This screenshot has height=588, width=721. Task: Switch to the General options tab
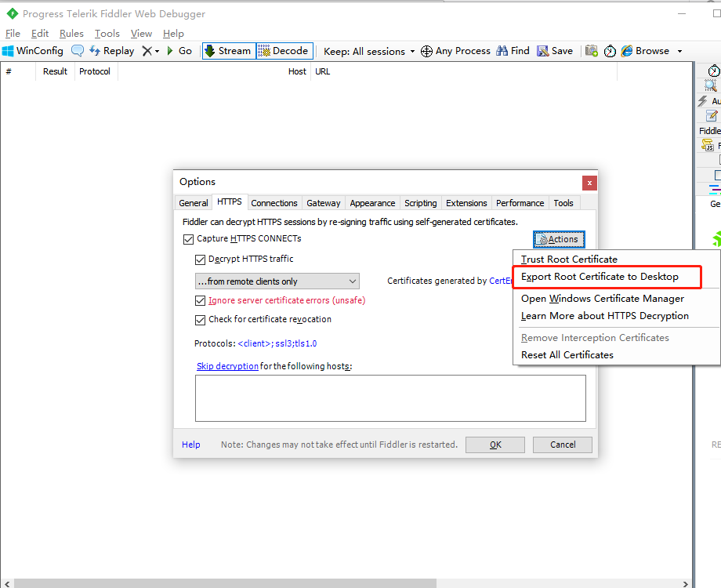tap(194, 203)
